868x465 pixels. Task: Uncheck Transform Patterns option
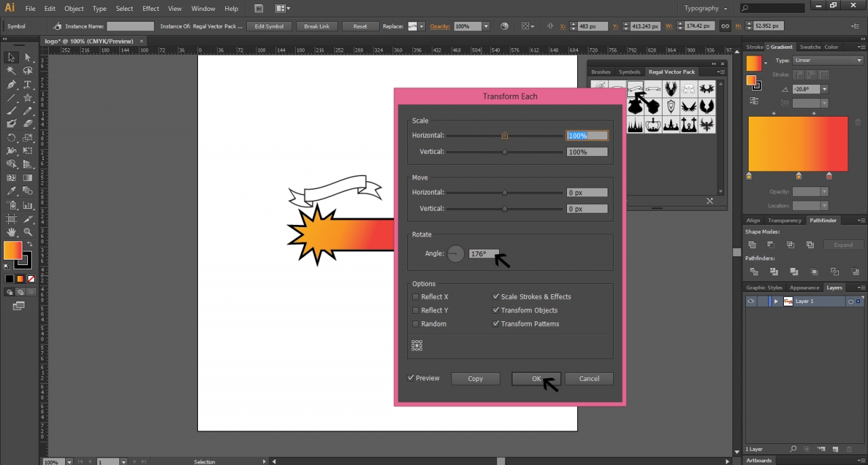click(496, 324)
